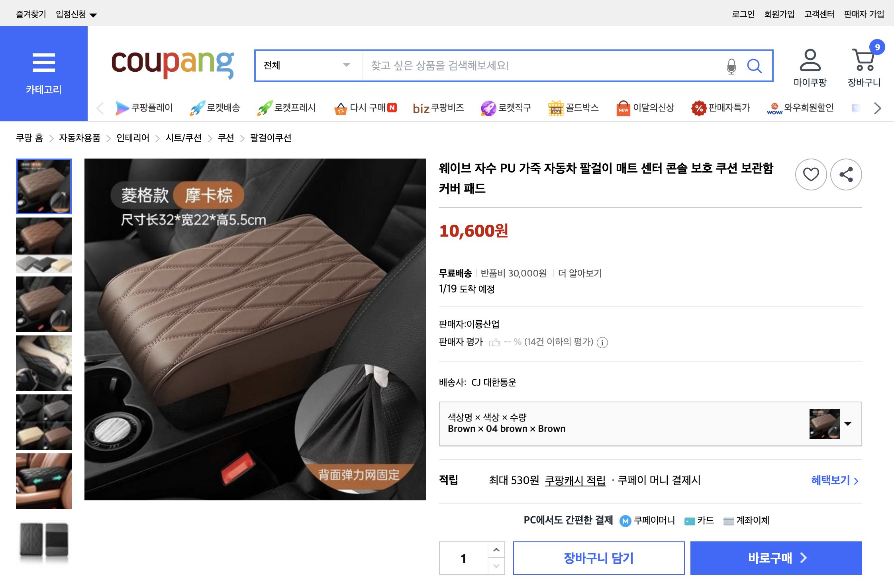This screenshot has height=588, width=894.
Task: Increase quantity with the up stepper arrow
Action: [496, 550]
